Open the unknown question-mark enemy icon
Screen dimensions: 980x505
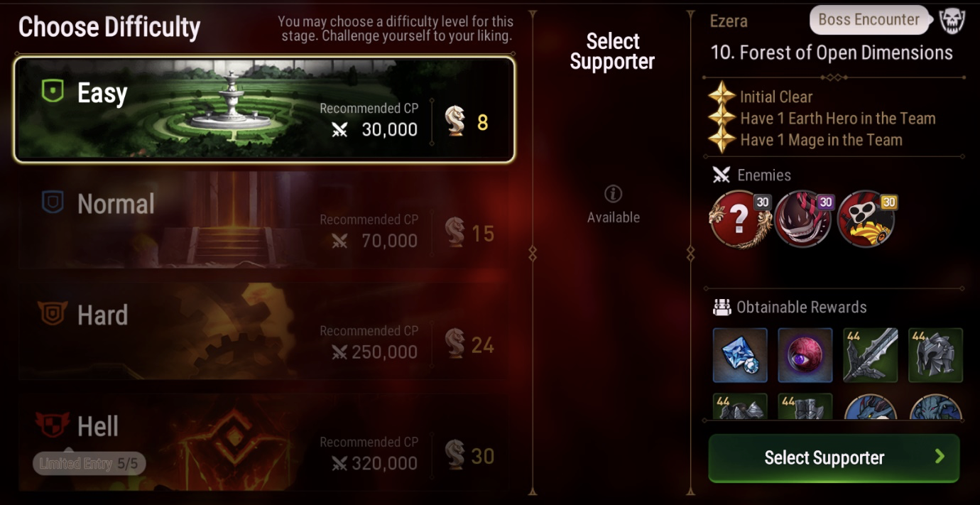pos(741,219)
